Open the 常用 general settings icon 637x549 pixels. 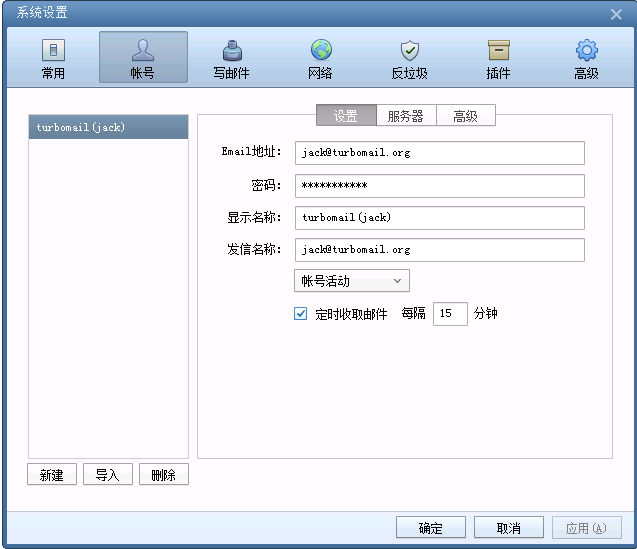(54, 58)
